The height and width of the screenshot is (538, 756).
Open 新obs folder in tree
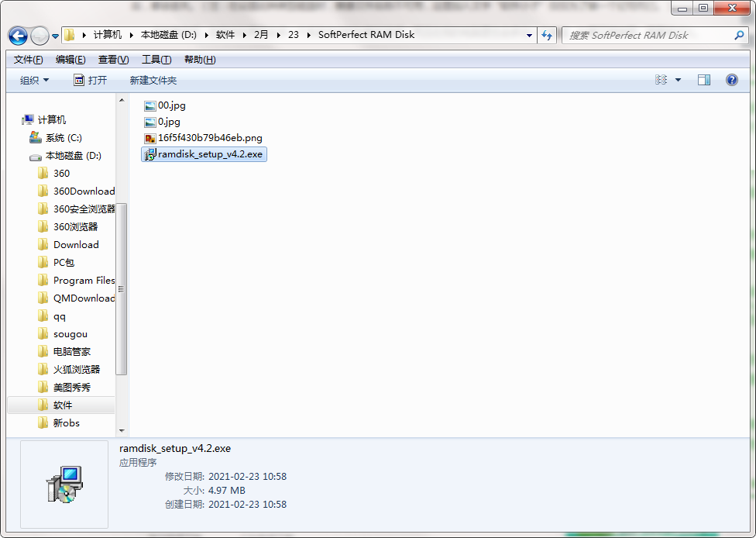(59, 423)
